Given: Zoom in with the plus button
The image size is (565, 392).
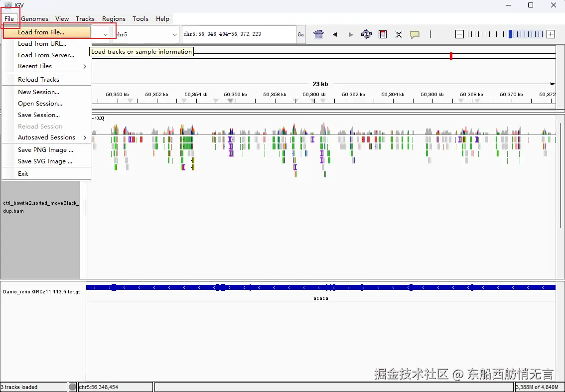Looking at the screenshot, I should tap(551, 34).
